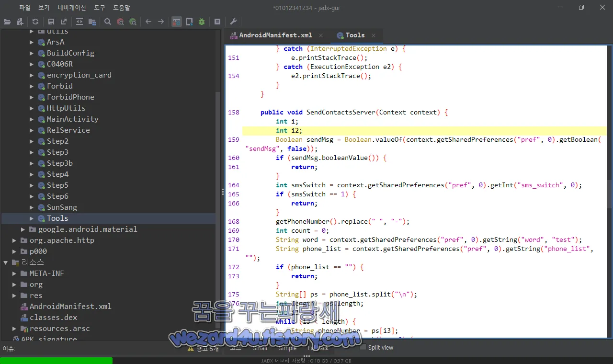Expand the META-INF folder

tap(14, 273)
